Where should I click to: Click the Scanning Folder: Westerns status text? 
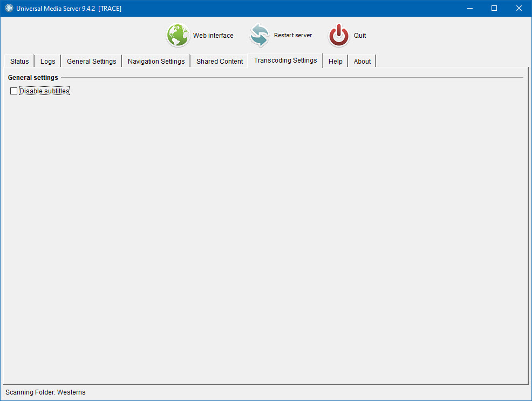(x=45, y=392)
